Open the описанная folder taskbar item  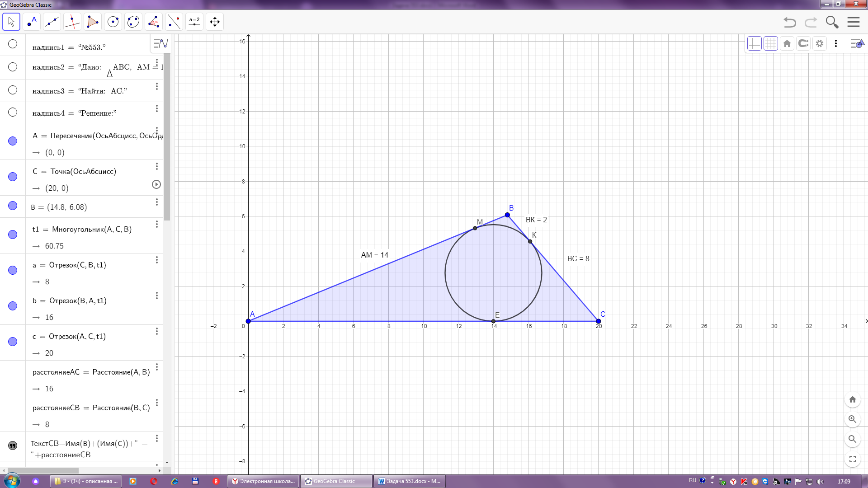pyautogui.click(x=86, y=481)
